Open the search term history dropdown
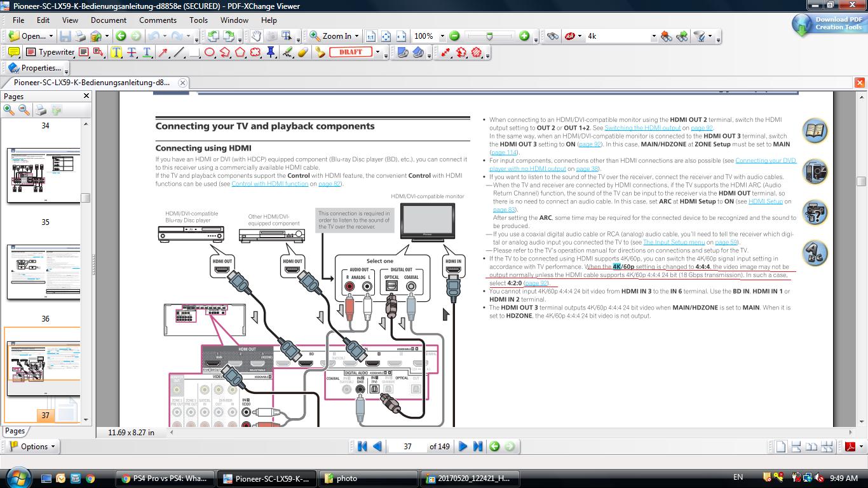The height and width of the screenshot is (488, 868). 653,36
